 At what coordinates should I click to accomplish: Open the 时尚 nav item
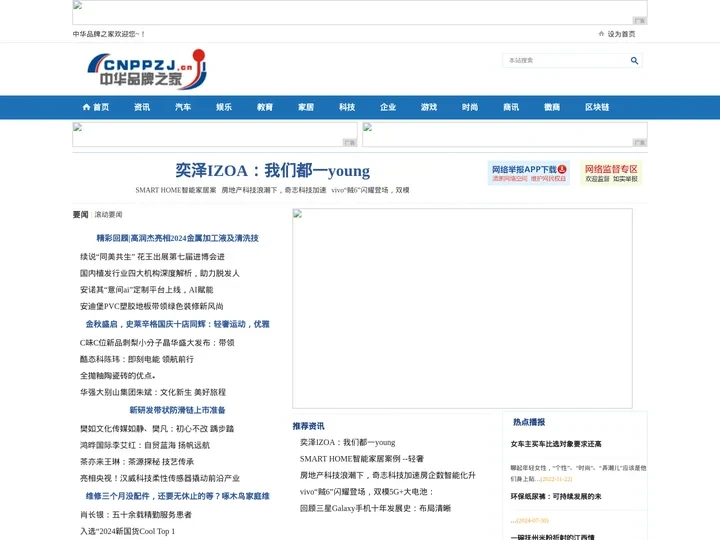pyautogui.click(x=470, y=107)
